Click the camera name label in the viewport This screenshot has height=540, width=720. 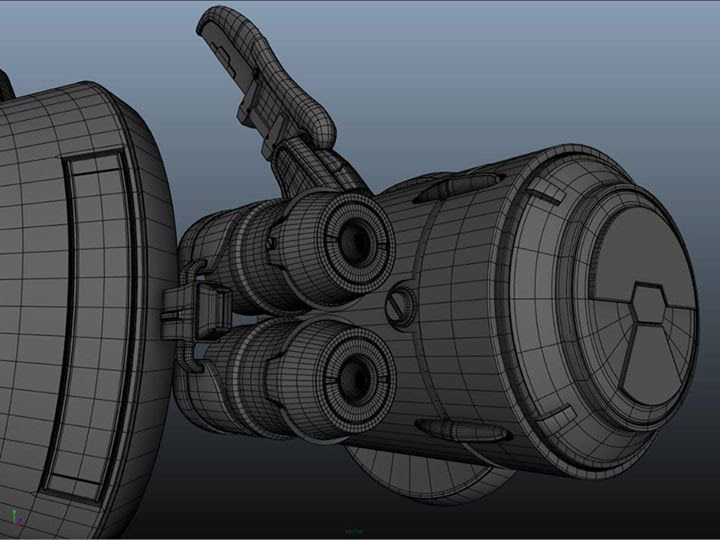tap(354, 531)
